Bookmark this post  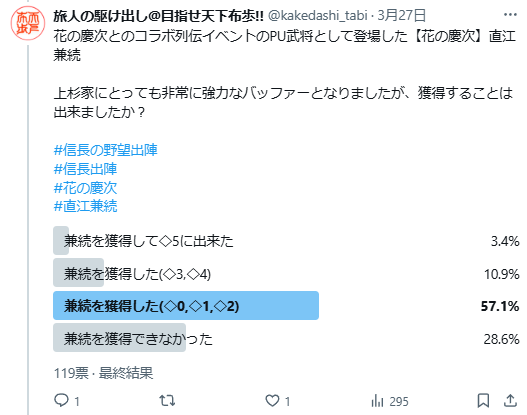click(483, 401)
